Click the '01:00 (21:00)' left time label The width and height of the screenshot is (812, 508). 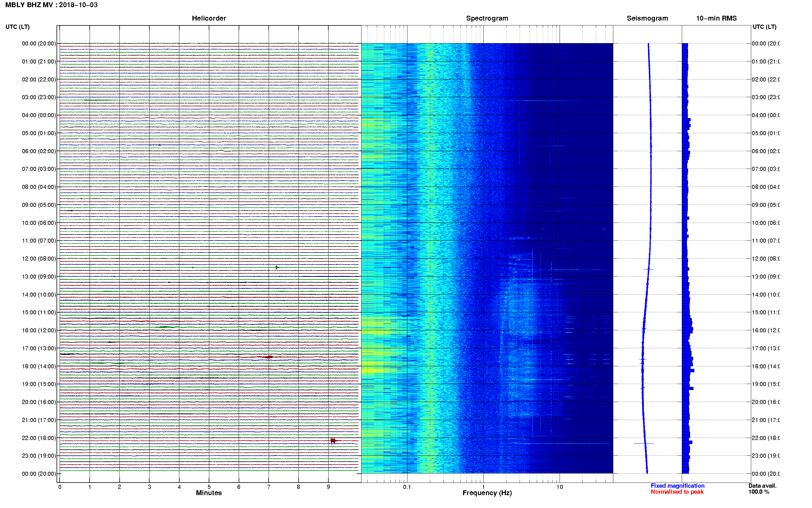pos(39,61)
